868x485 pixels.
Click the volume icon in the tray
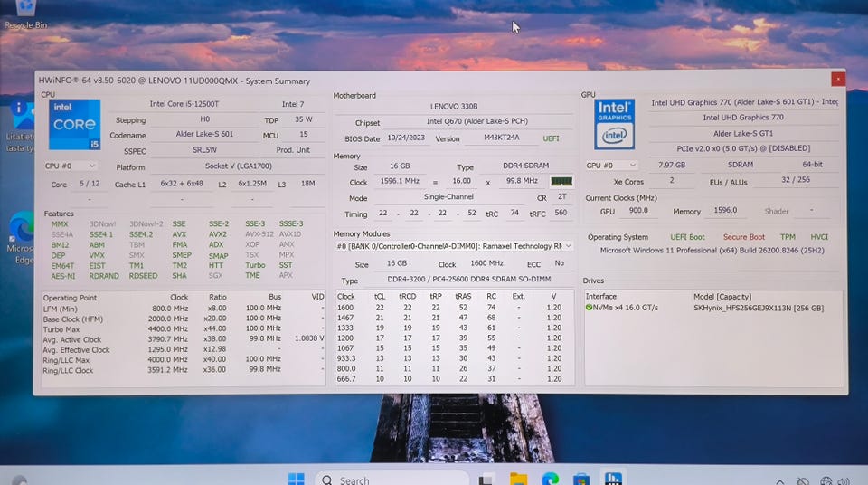844,481
